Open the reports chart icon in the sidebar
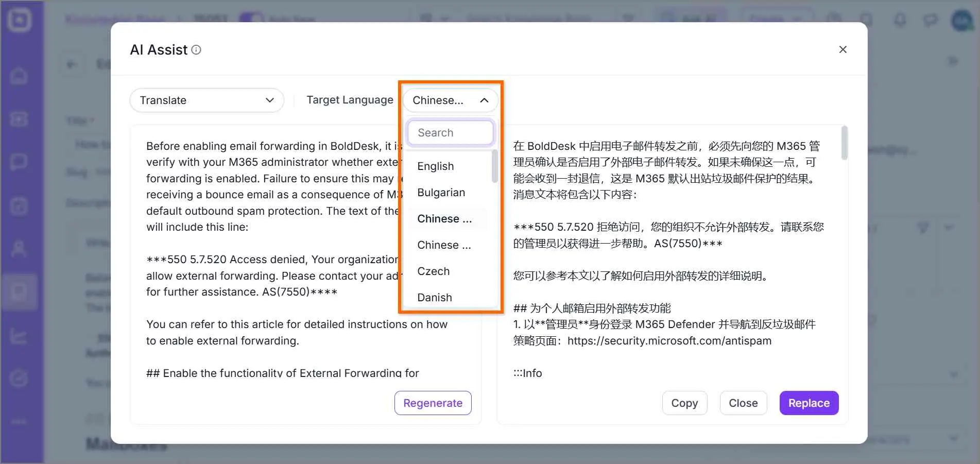This screenshot has width=980, height=464. 19,336
